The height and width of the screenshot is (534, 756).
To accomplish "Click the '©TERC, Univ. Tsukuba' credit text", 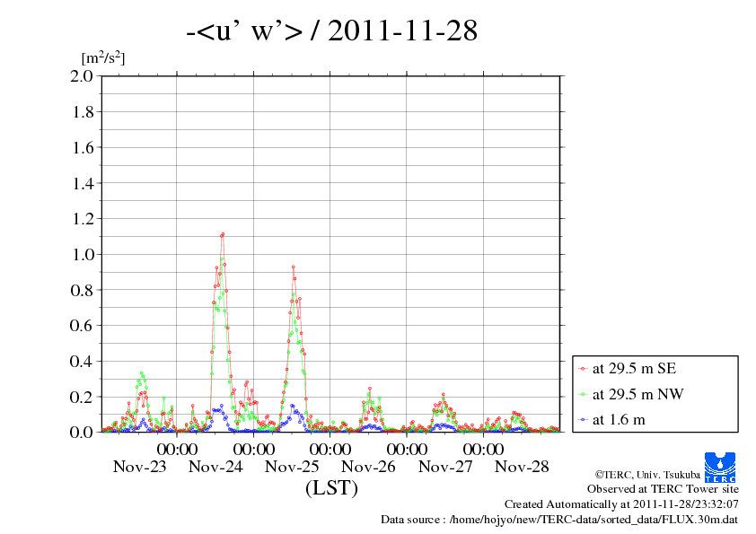I will point(647,475).
